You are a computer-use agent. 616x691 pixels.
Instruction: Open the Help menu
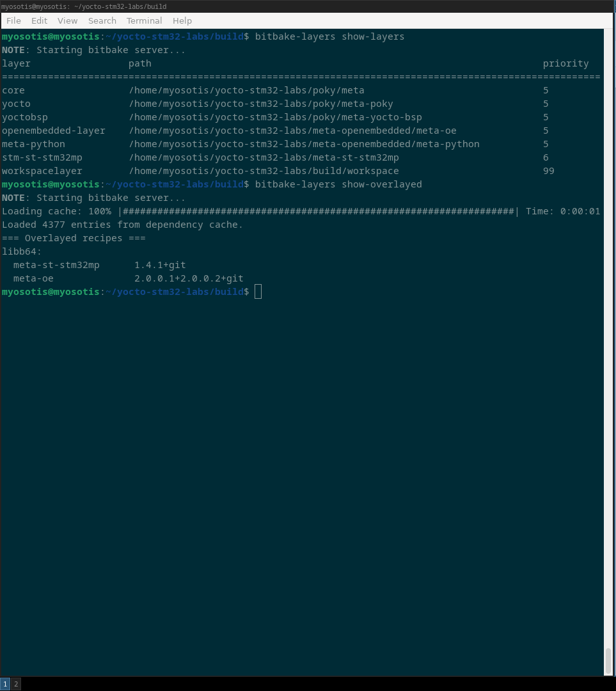[x=182, y=20]
